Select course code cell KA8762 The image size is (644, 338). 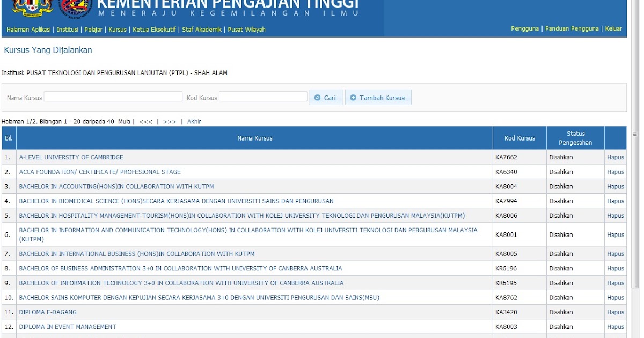(x=519, y=297)
